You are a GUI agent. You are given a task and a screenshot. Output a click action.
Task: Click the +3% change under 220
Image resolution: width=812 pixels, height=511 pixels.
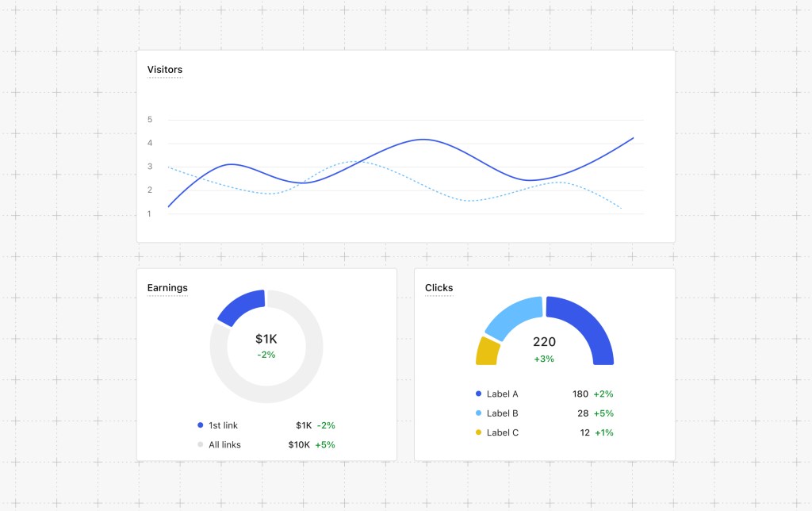[x=544, y=359]
